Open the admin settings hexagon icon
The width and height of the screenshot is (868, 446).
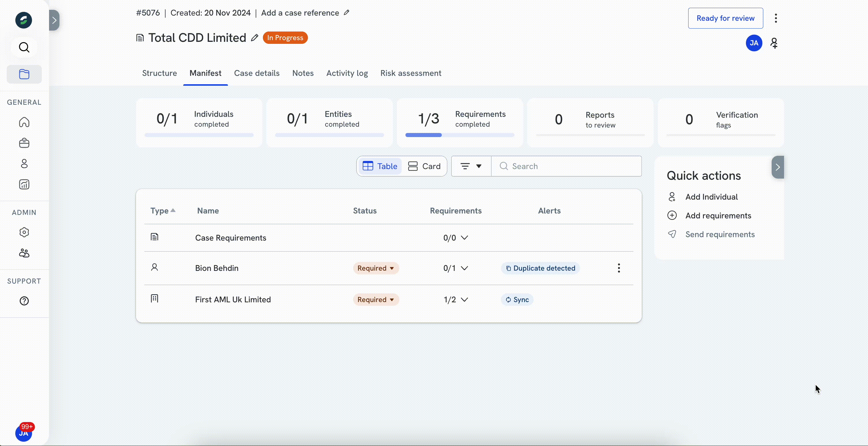tap(24, 232)
